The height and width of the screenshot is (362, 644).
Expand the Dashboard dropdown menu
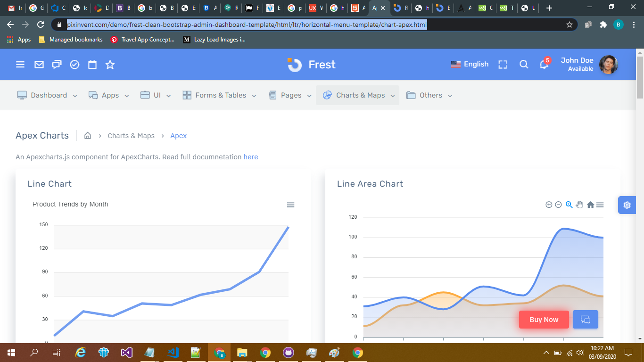pyautogui.click(x=48, y=95)
